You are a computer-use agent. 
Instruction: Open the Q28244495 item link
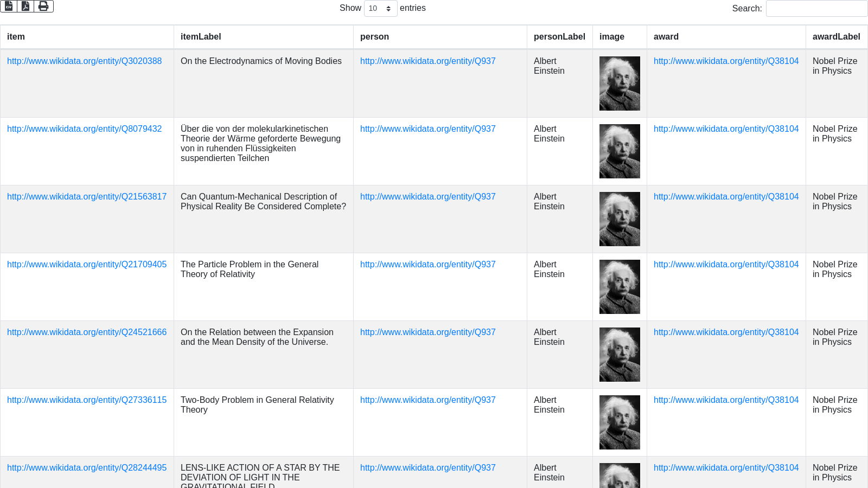pyautogui.click(x=87, y=468)
